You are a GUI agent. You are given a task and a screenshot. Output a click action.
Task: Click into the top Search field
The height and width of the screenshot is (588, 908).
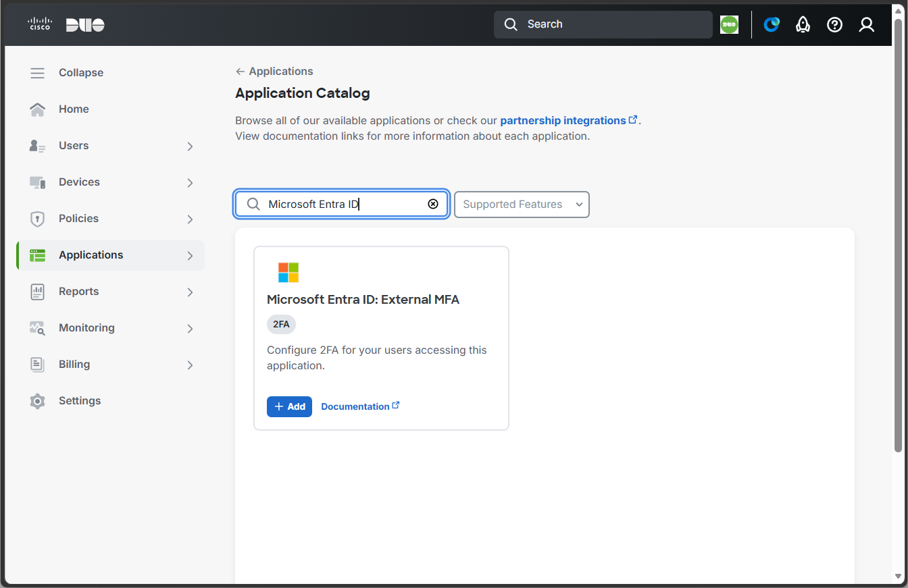[603, 24]
